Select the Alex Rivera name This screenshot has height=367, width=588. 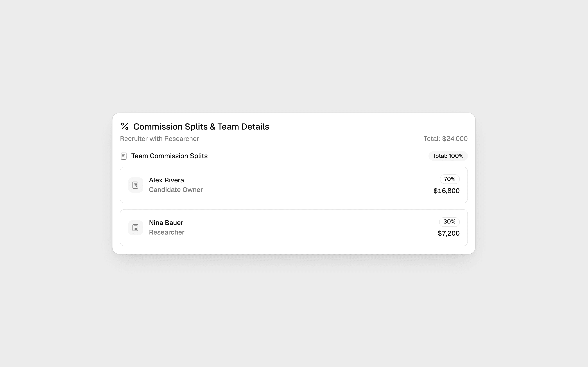point(166,180)
